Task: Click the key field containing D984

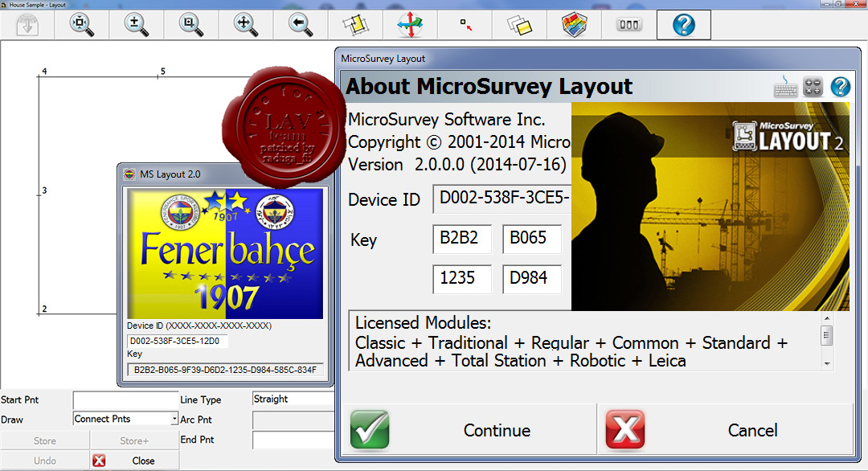Action: 531,278
